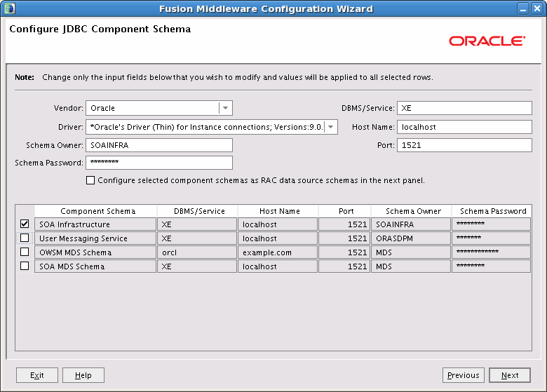Enable RAC data source schemas checkbox
This screenshot has width=547, height=392.
pyautogui.click(x=90, y=180)
